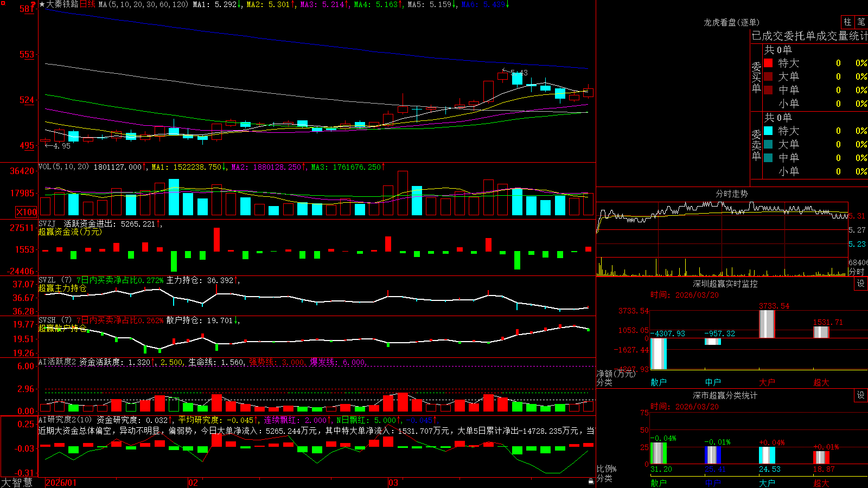Image resolution: width=868 pixels, height=488 pixels.
Task: Open VOL(5,10,20) indicator parameters
Action: click(x=63, y=167)
